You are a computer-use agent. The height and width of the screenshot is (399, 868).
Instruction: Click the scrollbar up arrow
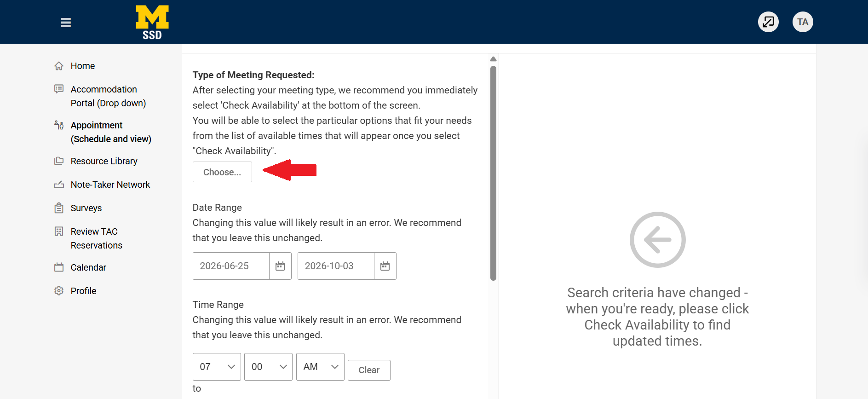493,59
